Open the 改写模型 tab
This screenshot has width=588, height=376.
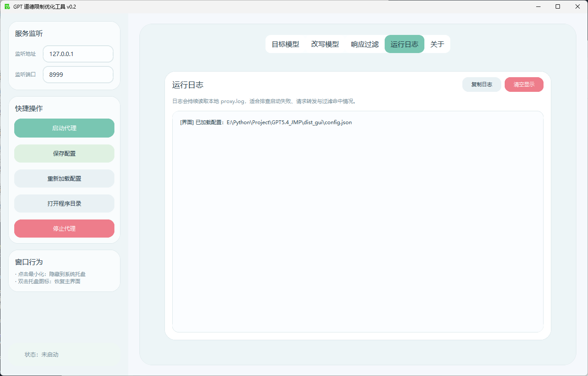point(325,44)
